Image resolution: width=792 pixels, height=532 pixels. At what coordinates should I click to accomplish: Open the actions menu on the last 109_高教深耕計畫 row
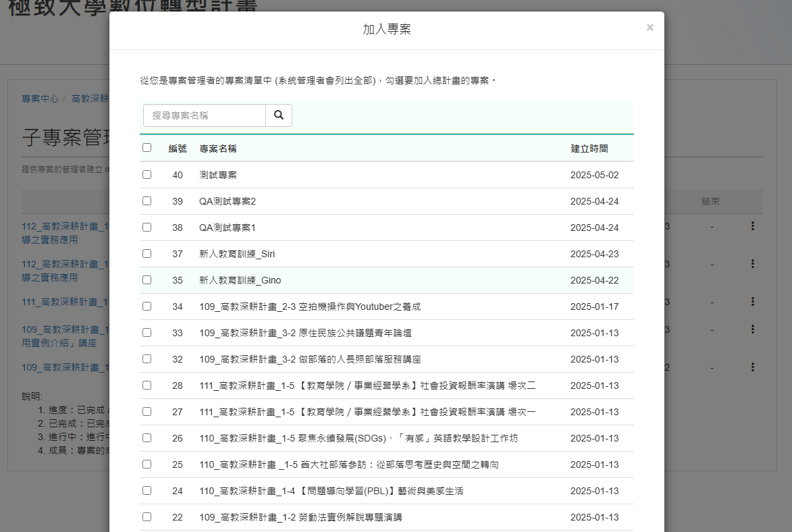pyautogui.click(x=753, y=367)
